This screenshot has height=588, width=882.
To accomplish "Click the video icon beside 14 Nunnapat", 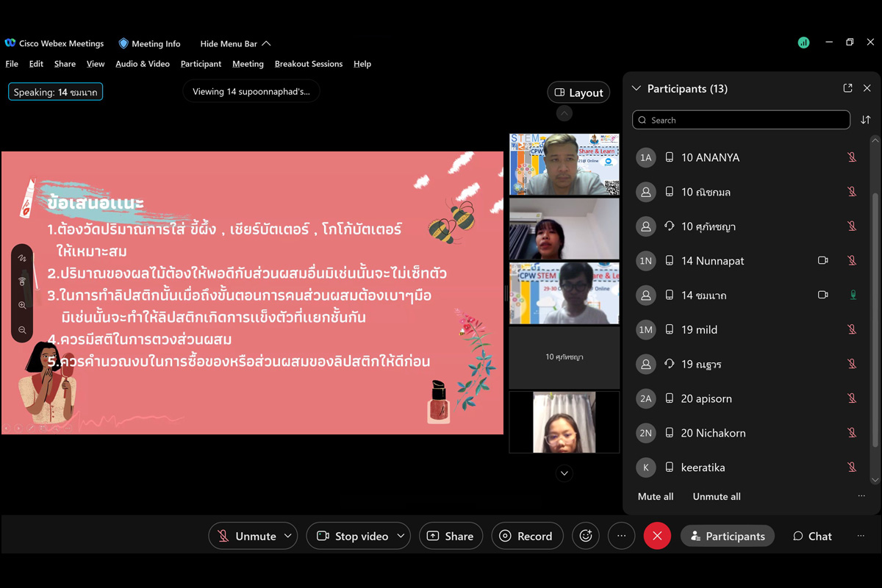I will click(823, 261).
